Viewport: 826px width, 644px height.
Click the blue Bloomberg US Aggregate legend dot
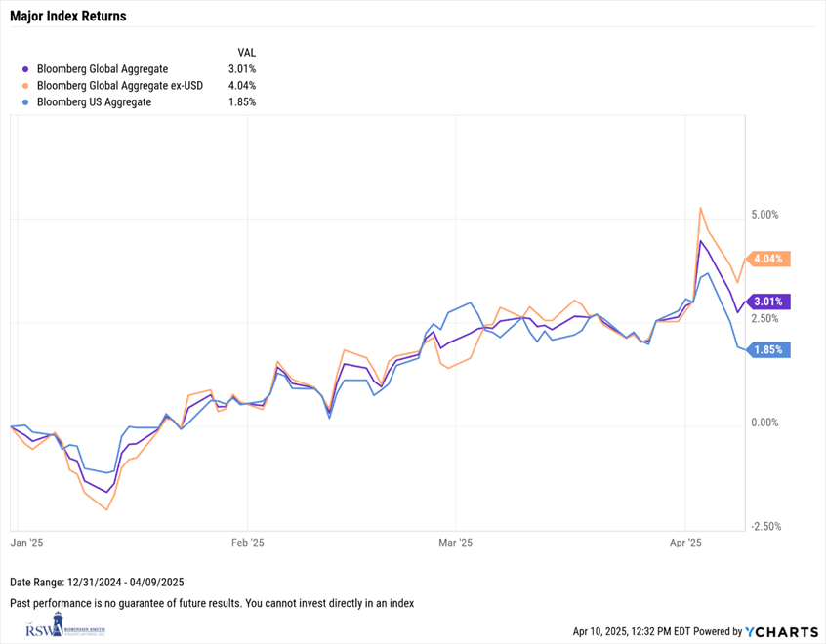25,102
